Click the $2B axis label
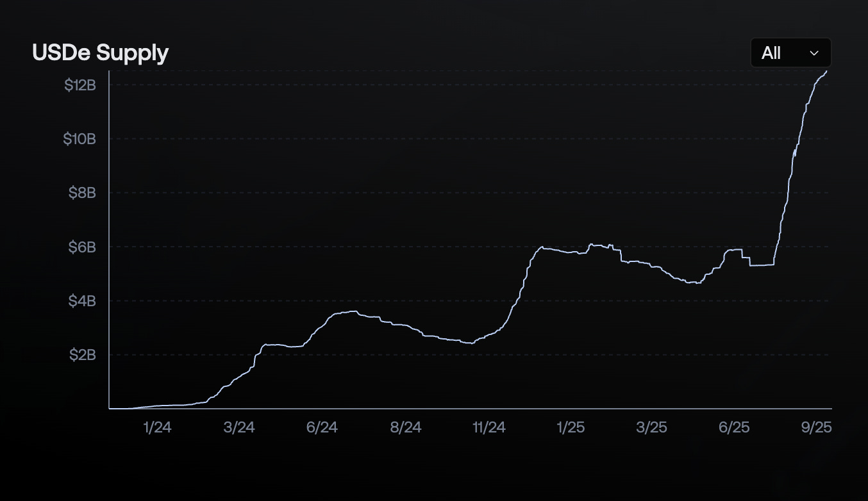 pos(83,354)
